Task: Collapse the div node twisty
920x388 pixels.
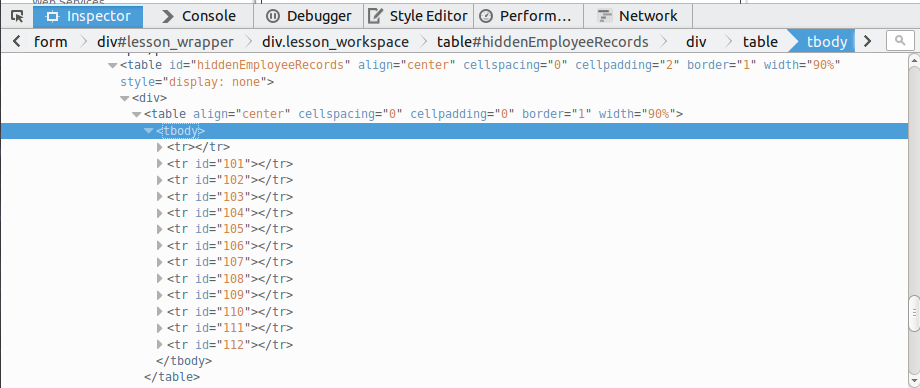Action: (124, 98)
